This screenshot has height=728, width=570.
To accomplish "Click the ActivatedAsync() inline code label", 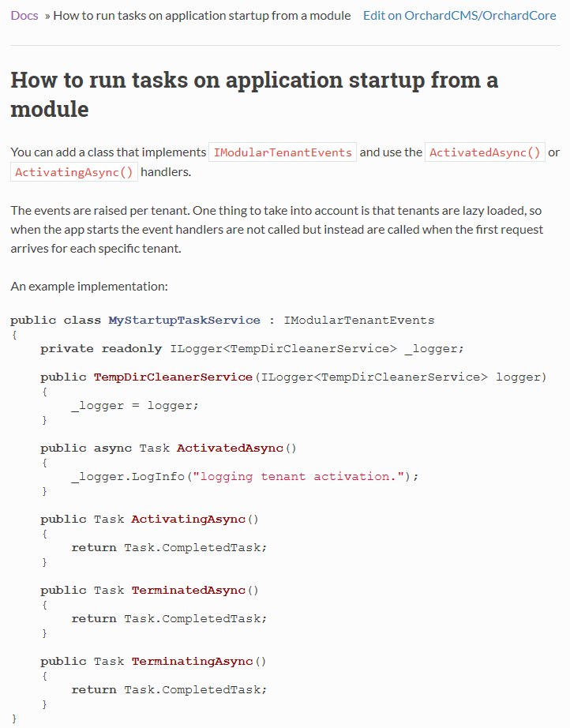I will click(485, 152).
